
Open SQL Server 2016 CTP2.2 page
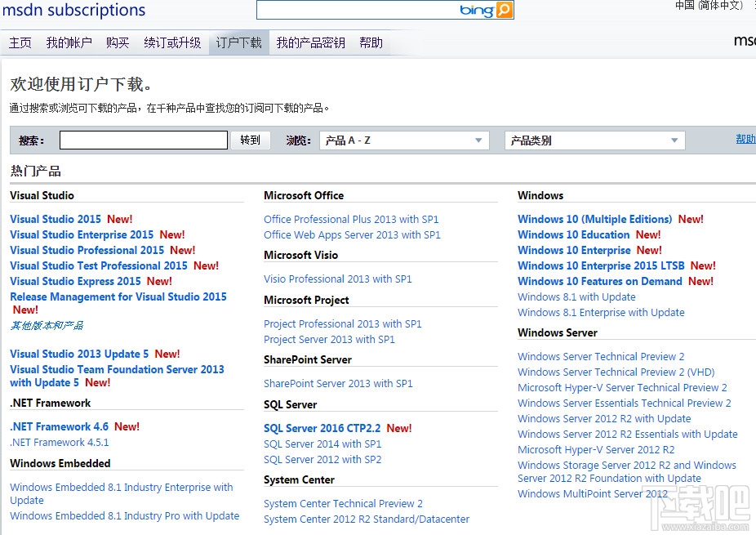click(322, 428)
